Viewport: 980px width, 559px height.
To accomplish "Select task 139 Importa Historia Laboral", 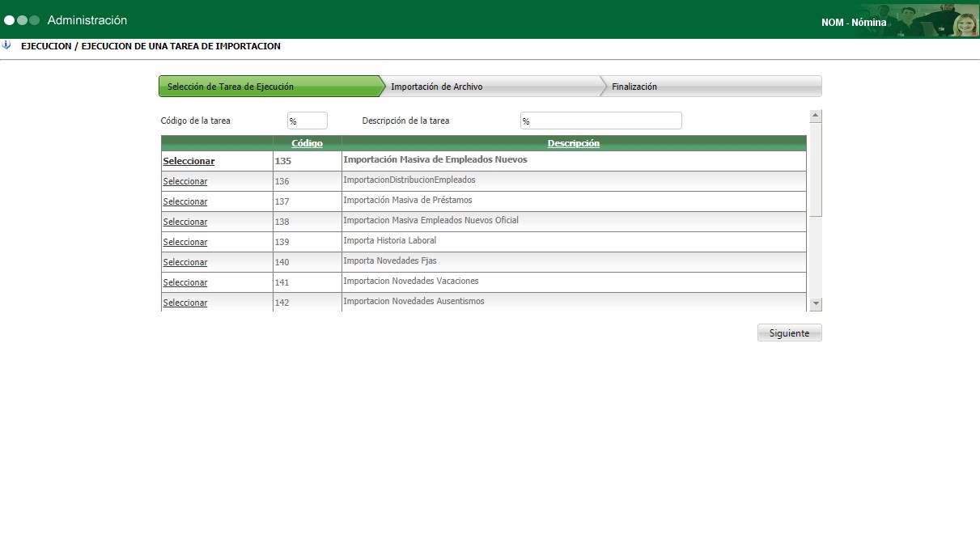I will [185, 241].
